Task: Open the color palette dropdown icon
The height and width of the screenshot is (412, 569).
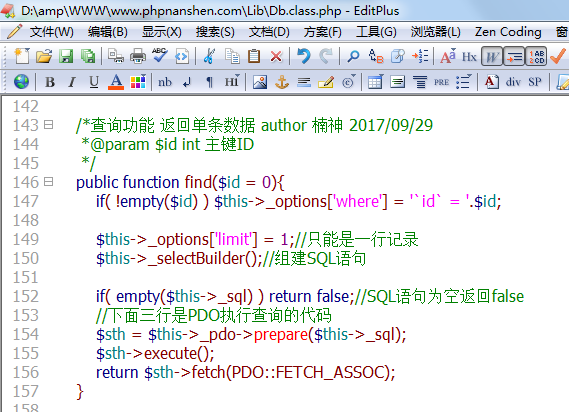Action: click(138, 82)
